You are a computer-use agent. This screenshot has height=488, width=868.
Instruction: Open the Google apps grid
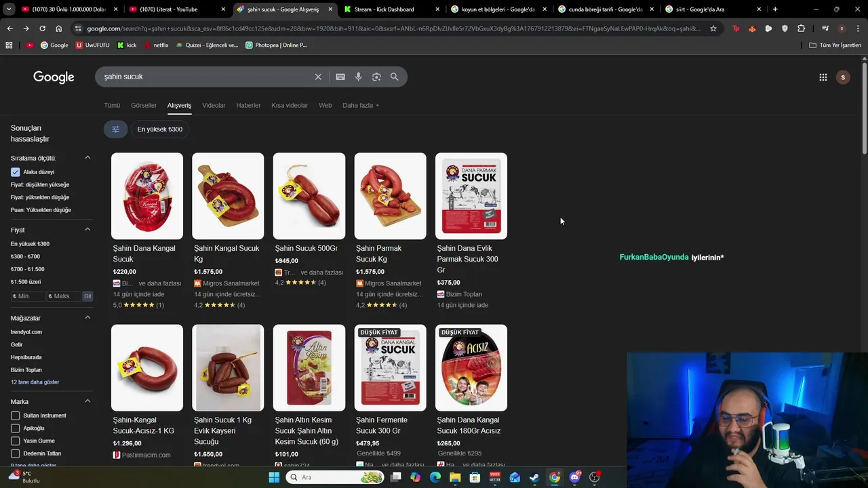[x=823, y=77]
